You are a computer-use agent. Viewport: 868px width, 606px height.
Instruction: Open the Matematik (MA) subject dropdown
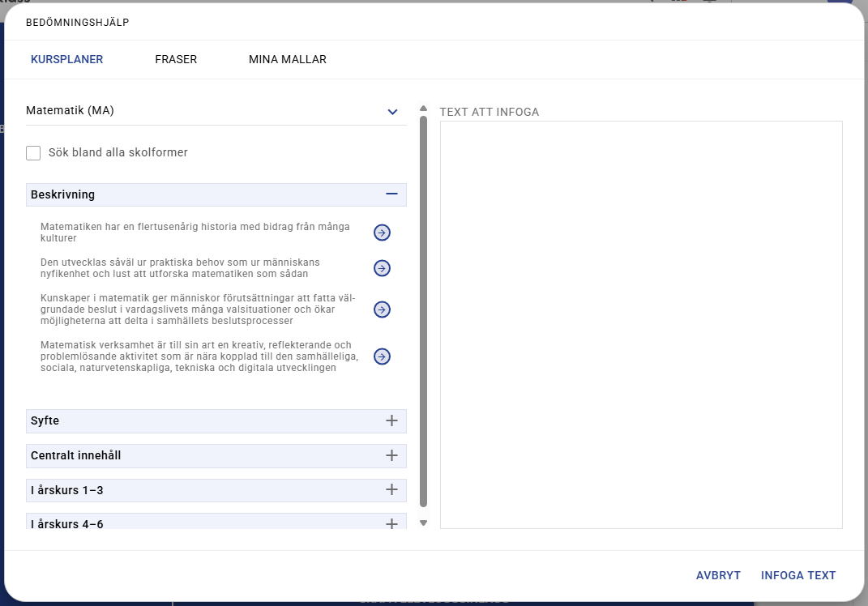pyautogui.click(x=216, y=111)
